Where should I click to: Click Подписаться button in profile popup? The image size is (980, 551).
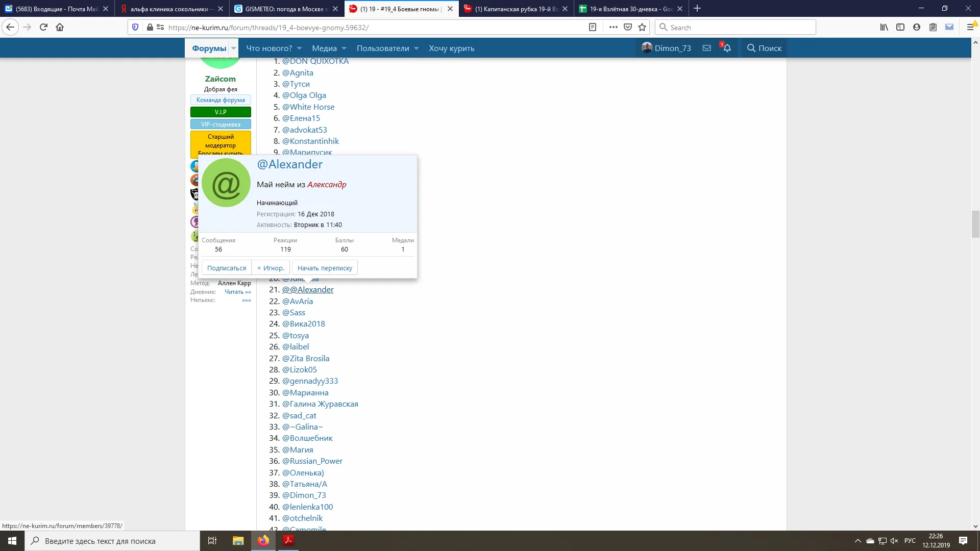[x=226, y=268]
